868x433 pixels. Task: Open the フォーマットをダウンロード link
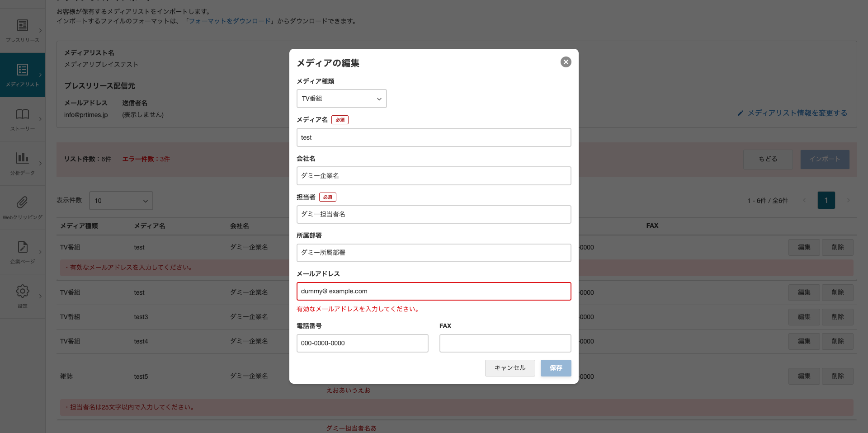click(230, 21)
